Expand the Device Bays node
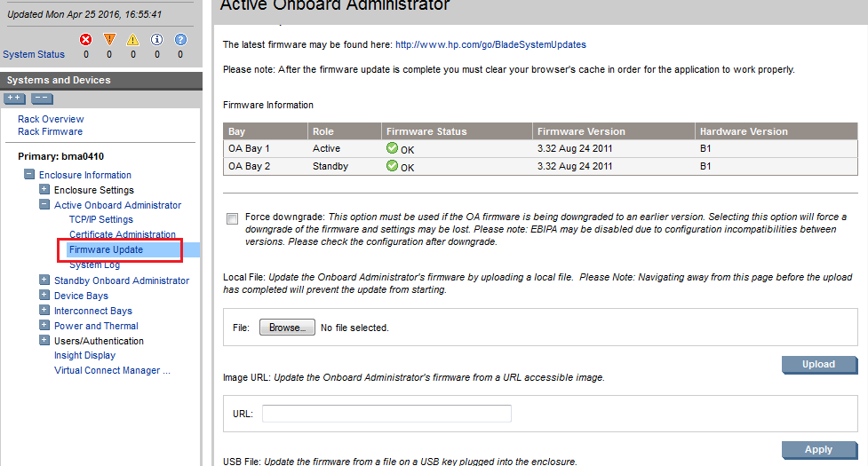The image size is (868, 466). (44, 295)
